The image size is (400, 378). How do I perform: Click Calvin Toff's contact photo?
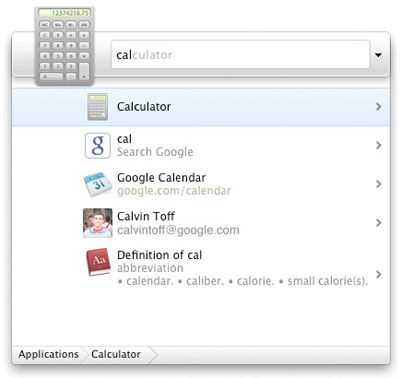click(98, 223)
